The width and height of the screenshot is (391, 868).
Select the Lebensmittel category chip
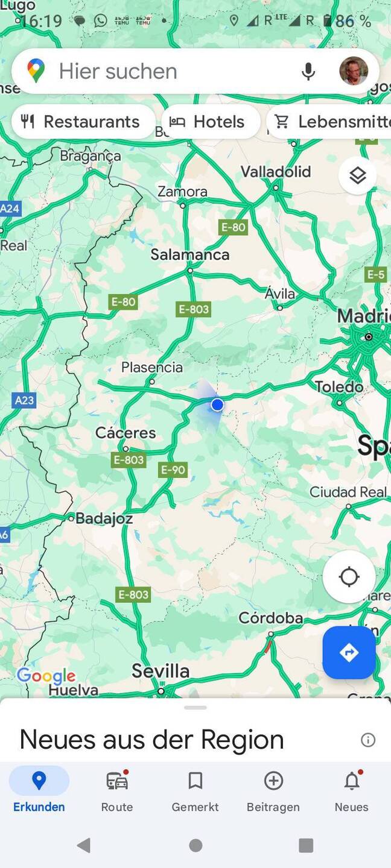click(x=329, y=122)
